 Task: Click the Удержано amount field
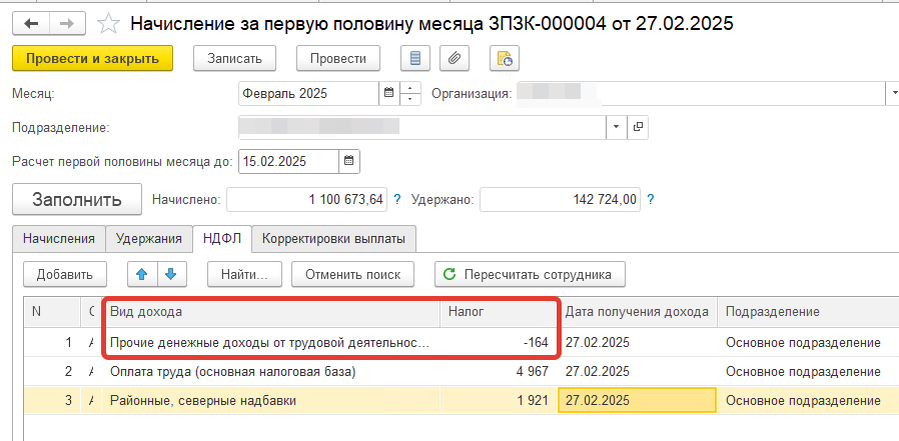(560, 200)
